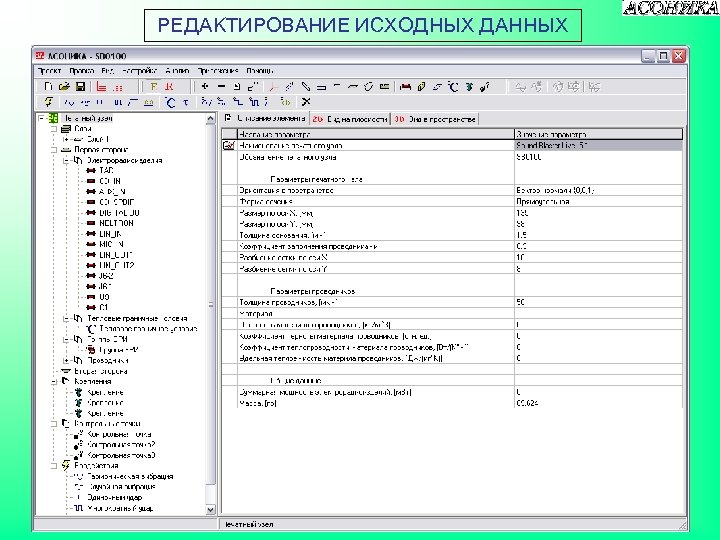Open the Настройка menu
The width and height of the screenshot is (720, 540).
pos(140,71)
